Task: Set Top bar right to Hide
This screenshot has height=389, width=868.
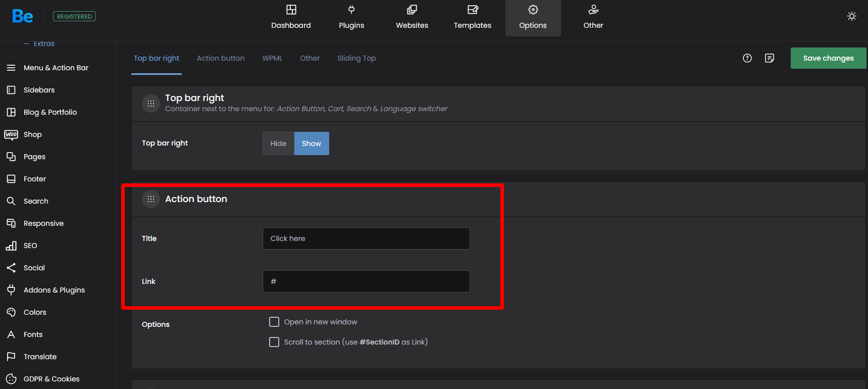Action: pyautogui.click(x=278, y=143)
